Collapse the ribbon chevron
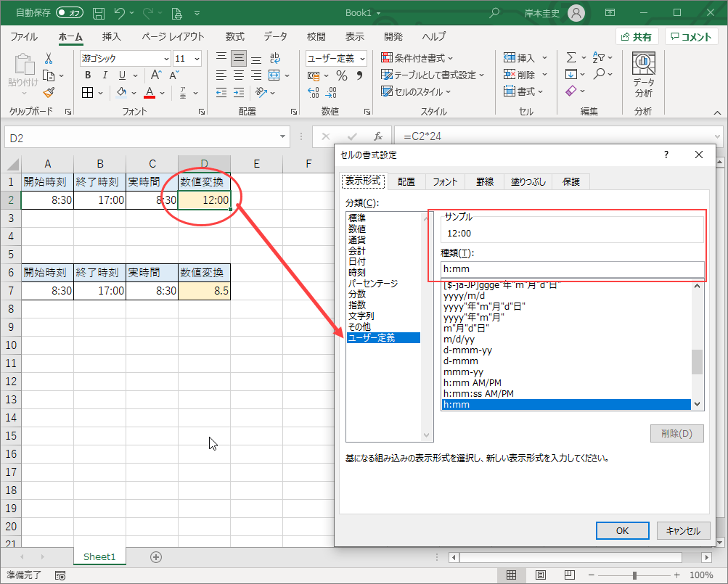This screenshot has width=728, height=584. (717, 112)
